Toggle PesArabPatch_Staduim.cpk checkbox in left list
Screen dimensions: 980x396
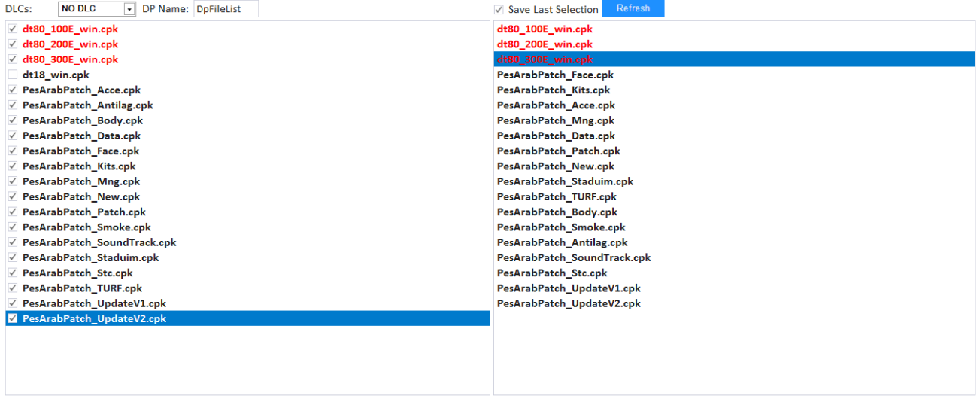point(12,257)
